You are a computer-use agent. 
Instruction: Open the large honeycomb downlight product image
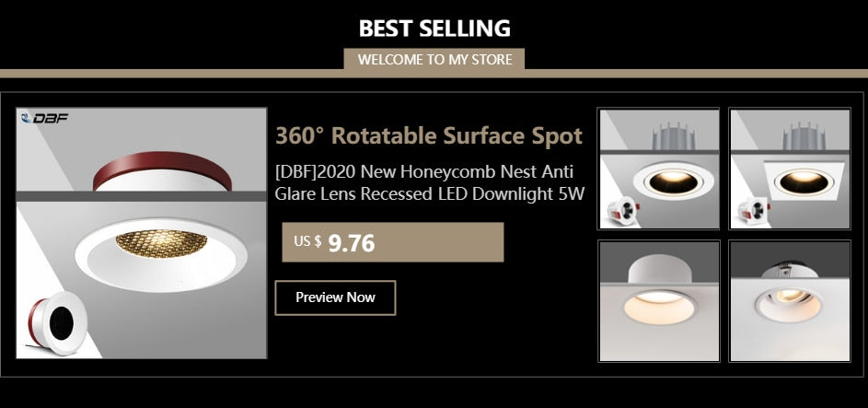point(142,232)
